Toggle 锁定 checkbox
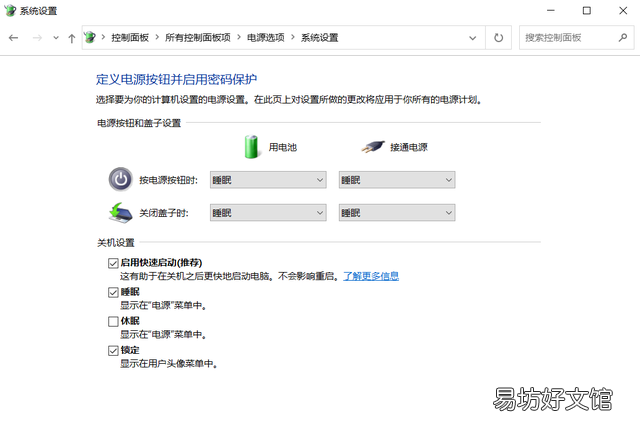 click(x=113, y=351)
